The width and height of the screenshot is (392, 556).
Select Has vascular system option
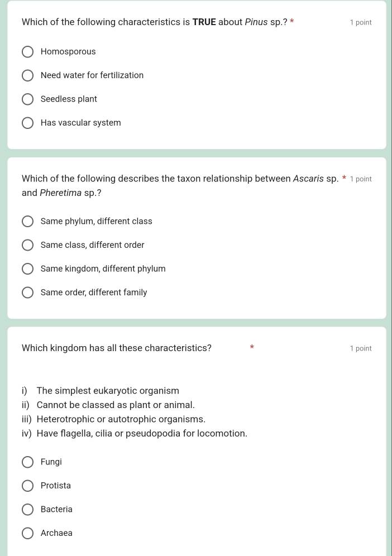point(27,122)
